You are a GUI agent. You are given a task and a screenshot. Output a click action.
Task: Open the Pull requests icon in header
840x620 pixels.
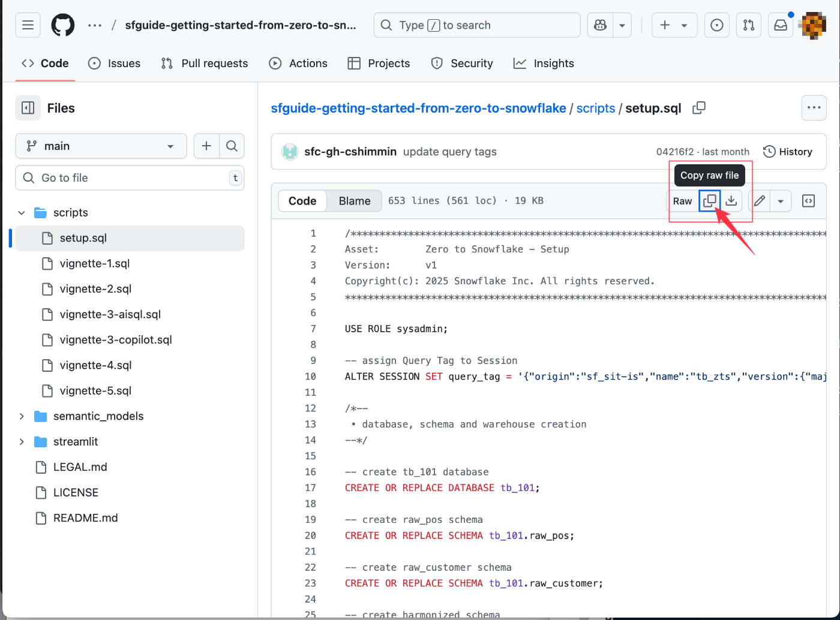[749, 25]
